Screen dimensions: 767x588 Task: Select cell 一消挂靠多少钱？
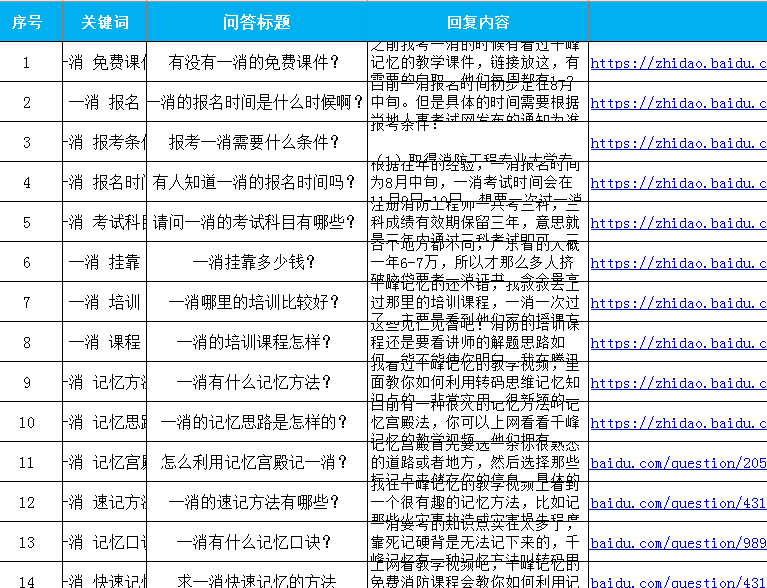(257, 262)
